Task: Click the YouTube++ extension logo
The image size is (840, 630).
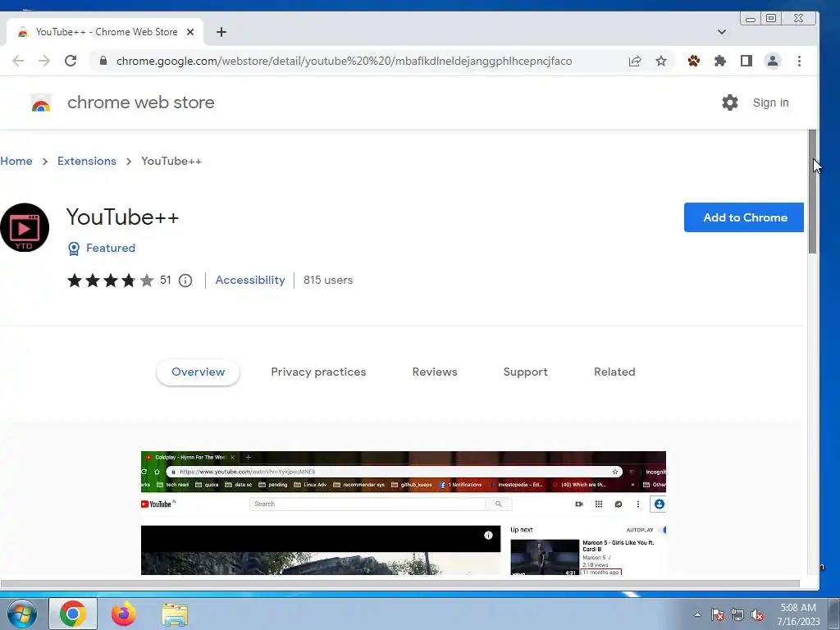Action: 24,228
